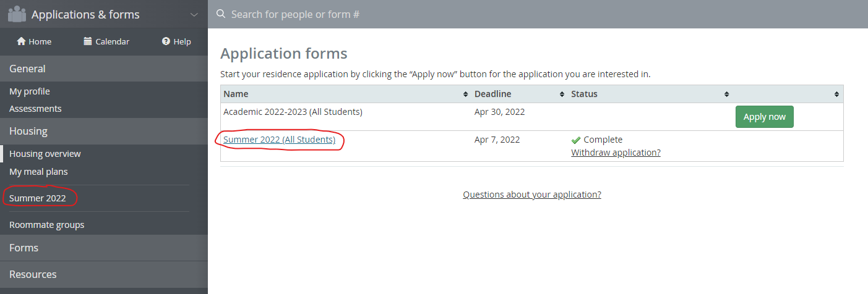
Task: Expand the Applications & forms chevron dropdown
Action: coord(194,14)
